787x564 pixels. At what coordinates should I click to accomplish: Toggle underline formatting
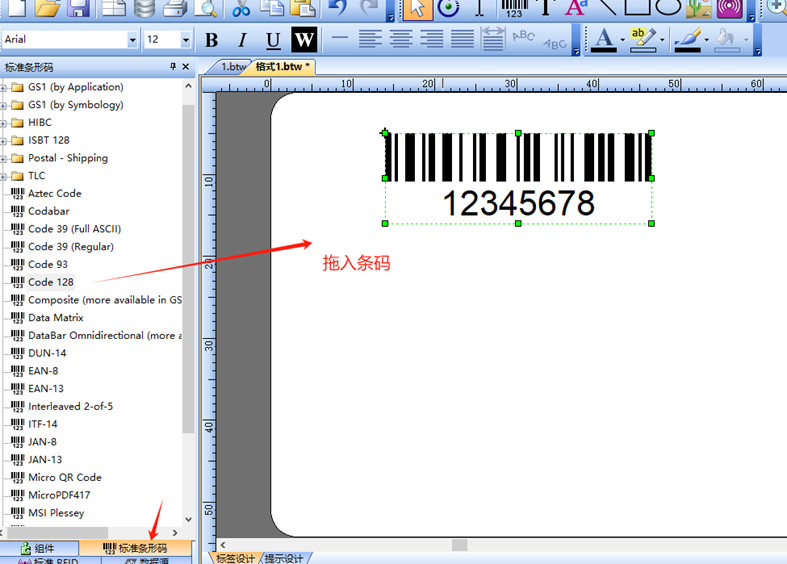[273, 40]
